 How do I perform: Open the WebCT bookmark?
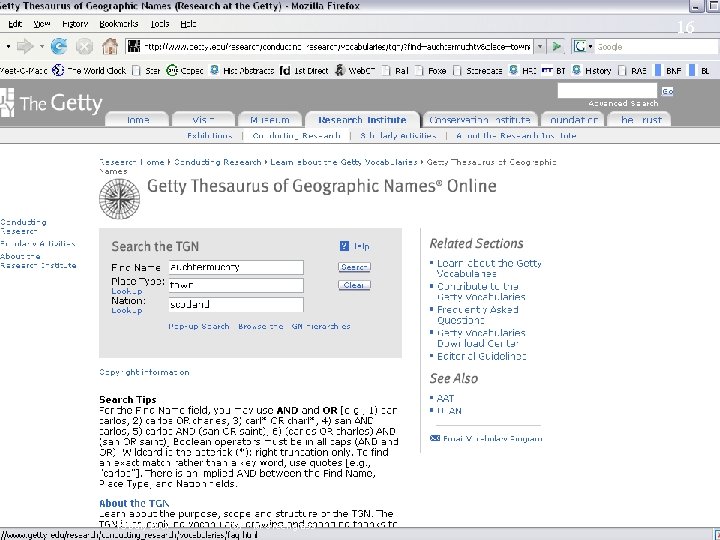tap(354, 71)
